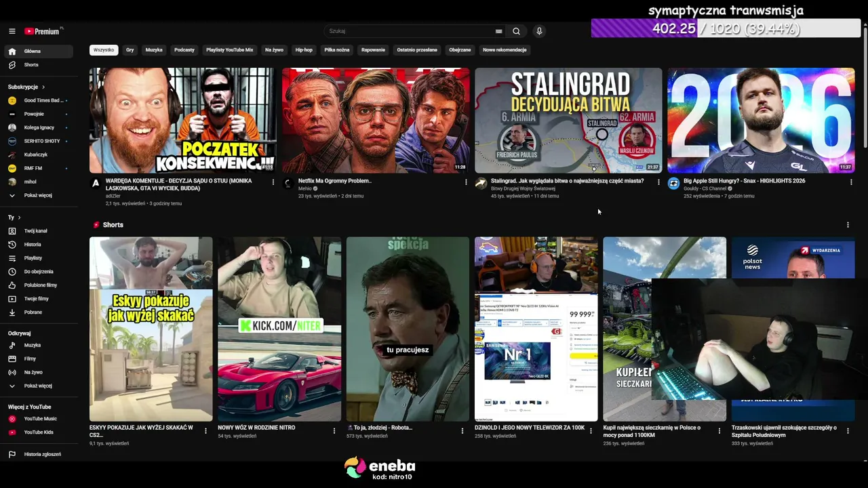Open the Muzyka explore icon
868x488 pixels.
click(x=12, y=346)
